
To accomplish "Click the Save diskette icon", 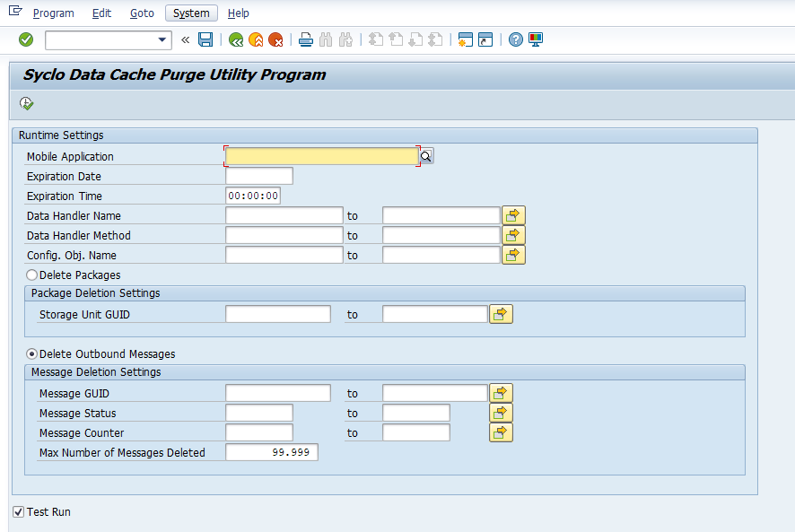I will (205, 39).
